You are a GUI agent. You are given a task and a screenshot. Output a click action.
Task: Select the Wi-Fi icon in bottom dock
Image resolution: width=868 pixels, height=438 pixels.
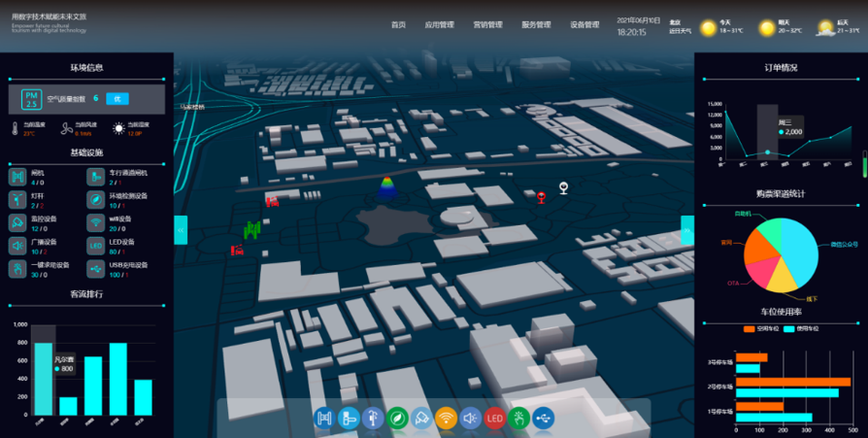click(x=446, y=418)
